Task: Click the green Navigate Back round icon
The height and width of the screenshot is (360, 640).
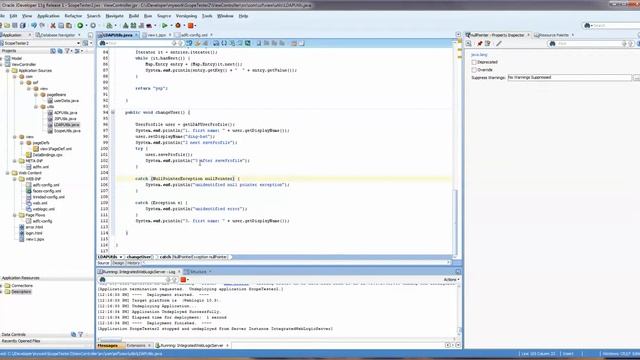Action: 80,26
